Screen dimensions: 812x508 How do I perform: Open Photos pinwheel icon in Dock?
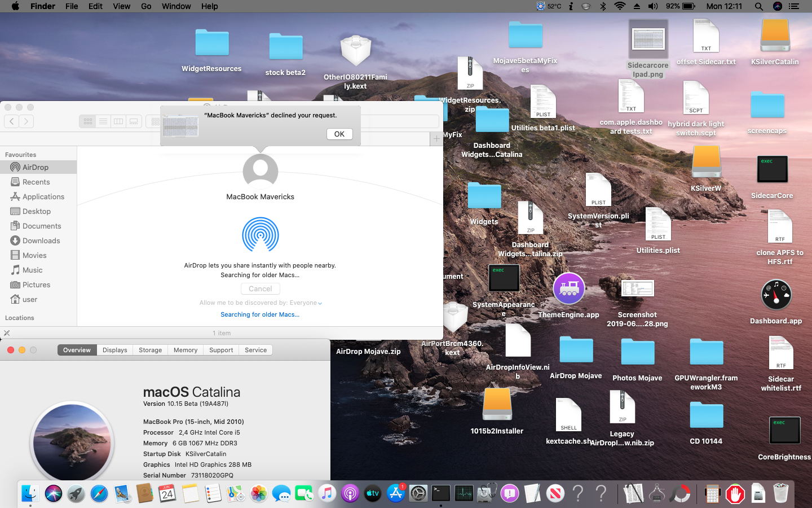coord(259,493)
